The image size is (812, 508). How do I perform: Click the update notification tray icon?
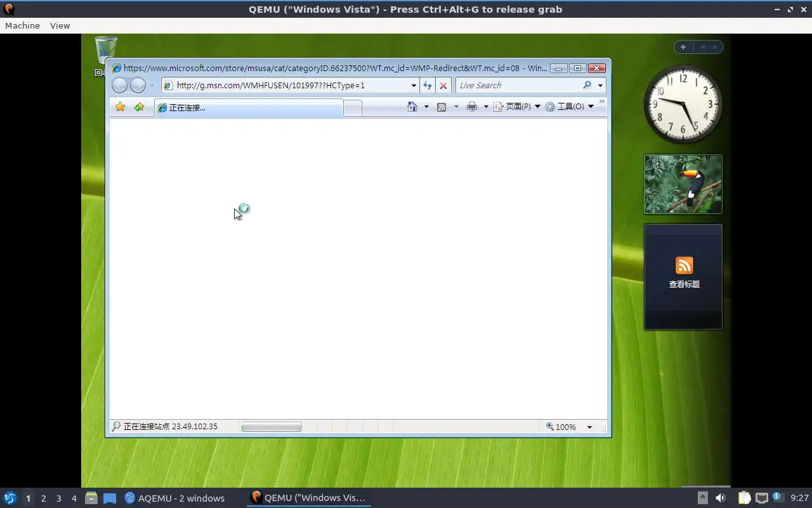[x=778, y=497]
